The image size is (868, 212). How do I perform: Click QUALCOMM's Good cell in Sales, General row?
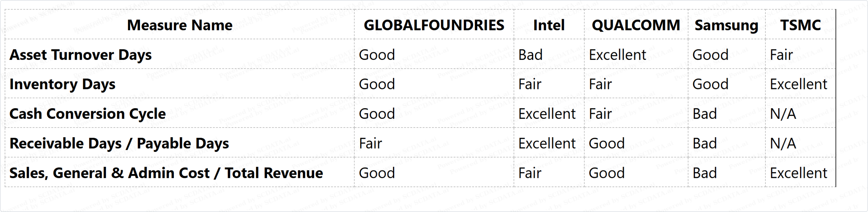point(606,173)
